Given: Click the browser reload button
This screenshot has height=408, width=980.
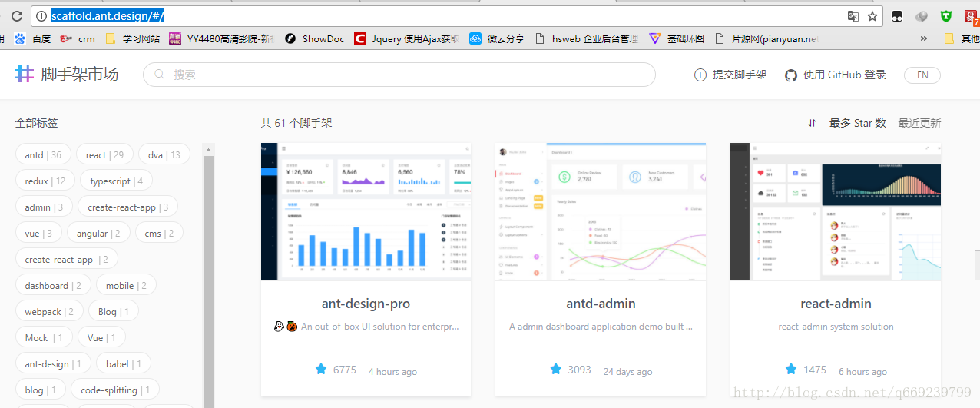Looking at the screenshot, I should point(16,15).
